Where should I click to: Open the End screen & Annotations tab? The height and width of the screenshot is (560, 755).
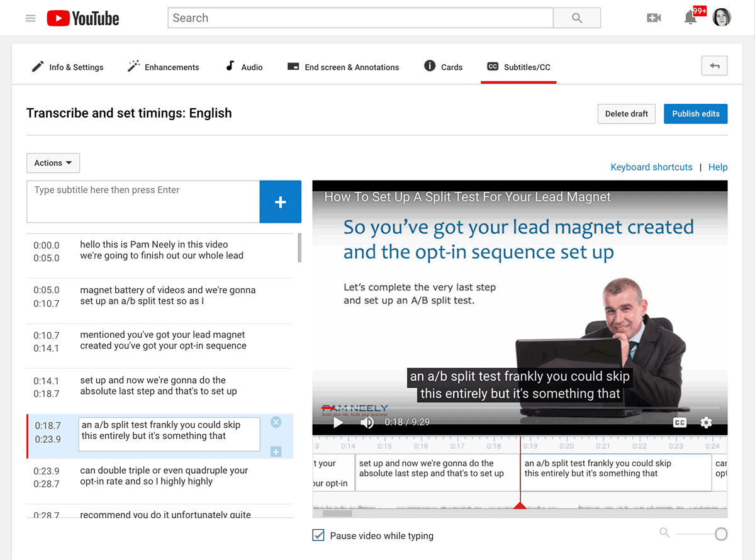[343, 67]
